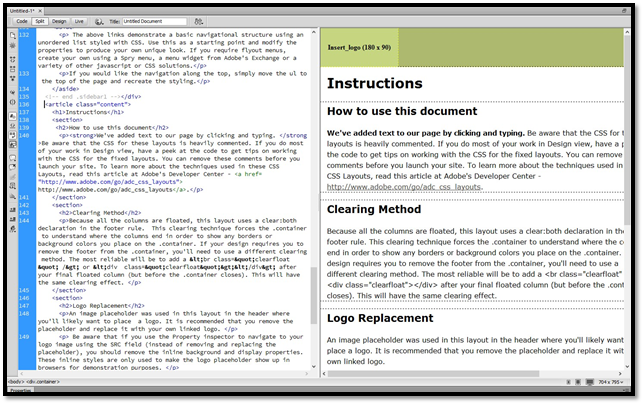Select the Insert_logo image placeholder
Viewport: 644px width, 405px height.
(359, 48)
